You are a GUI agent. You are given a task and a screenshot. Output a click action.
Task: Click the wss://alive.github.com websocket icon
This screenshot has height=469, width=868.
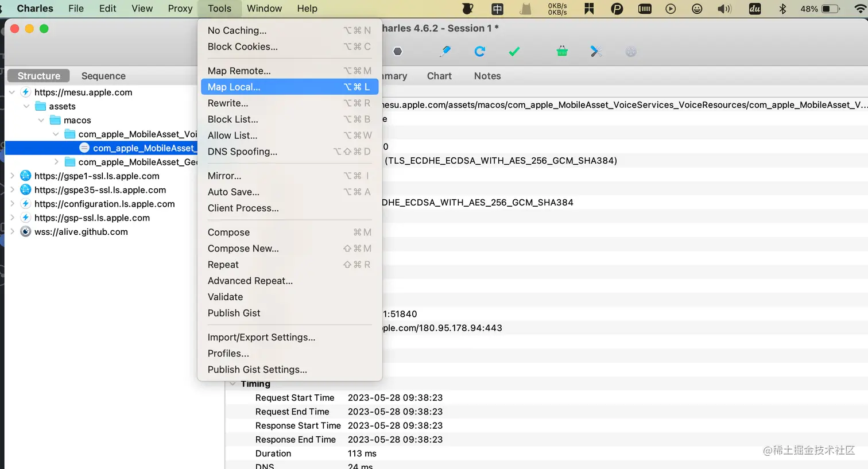coord(25,232)
